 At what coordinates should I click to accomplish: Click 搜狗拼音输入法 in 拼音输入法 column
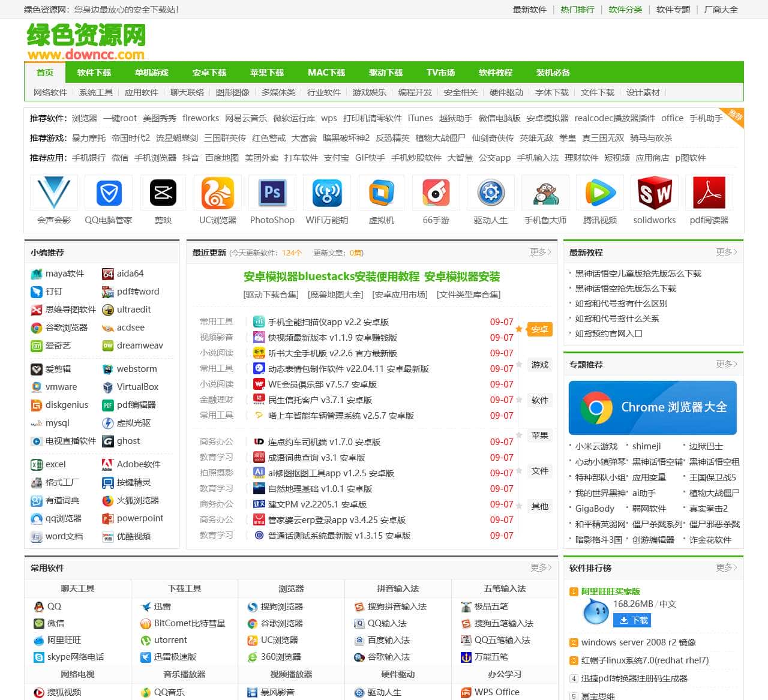coord(397,606)
